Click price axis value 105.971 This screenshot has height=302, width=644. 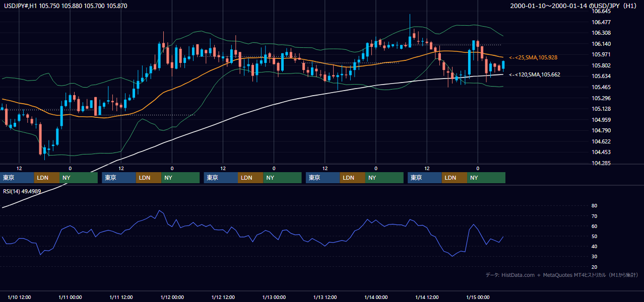602,54
